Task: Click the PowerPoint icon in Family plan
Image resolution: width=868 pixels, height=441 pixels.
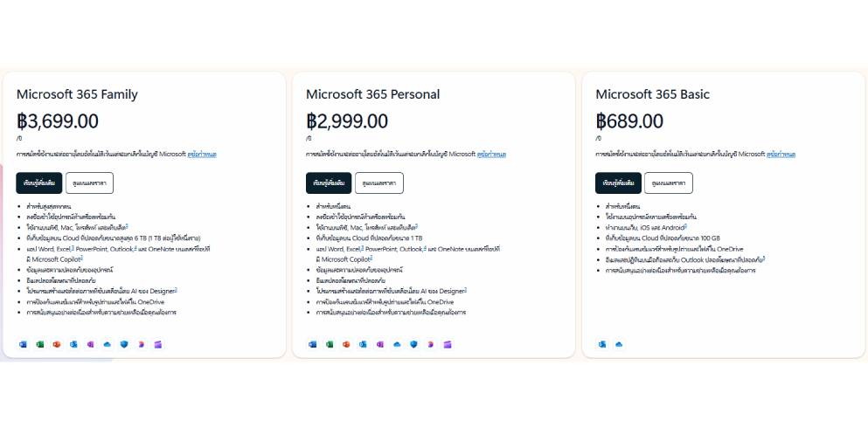Action: [x=57, y=344]
